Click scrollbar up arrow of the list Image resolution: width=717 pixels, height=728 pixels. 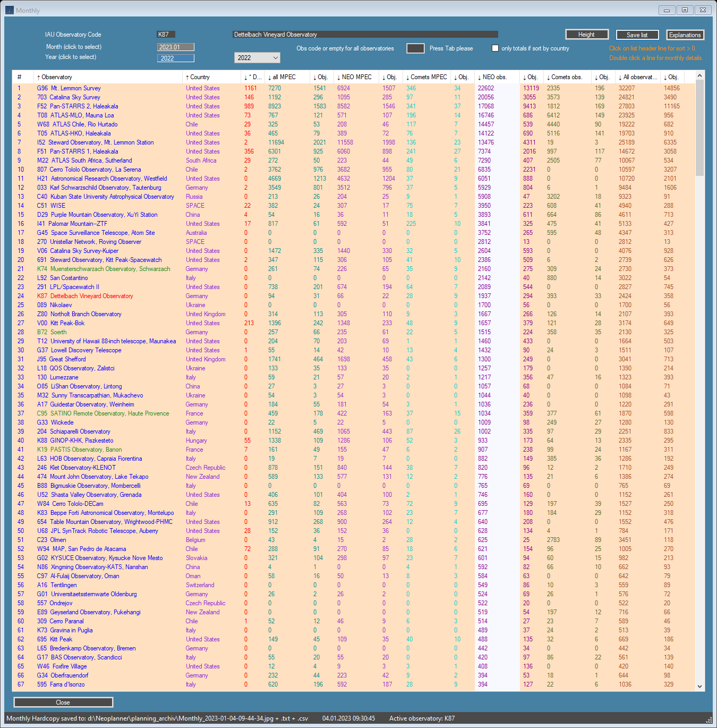click(699, 76)
